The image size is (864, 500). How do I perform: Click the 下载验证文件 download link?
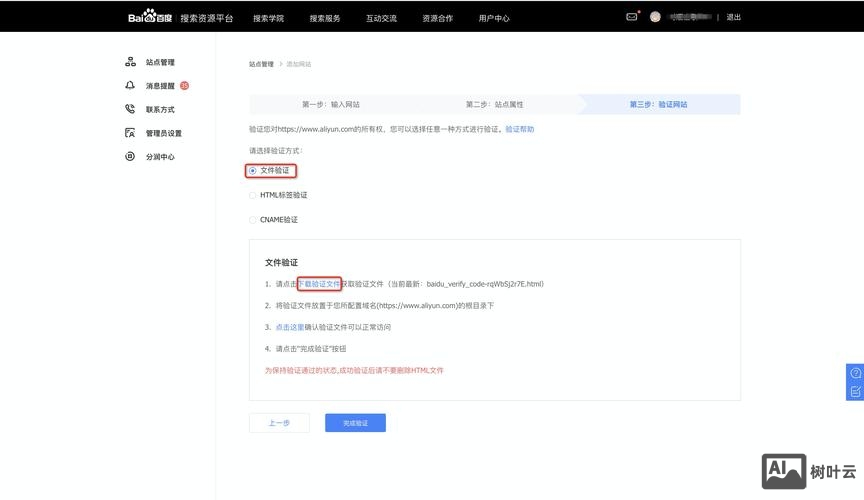pyautogui.click(x=319, y=284)
